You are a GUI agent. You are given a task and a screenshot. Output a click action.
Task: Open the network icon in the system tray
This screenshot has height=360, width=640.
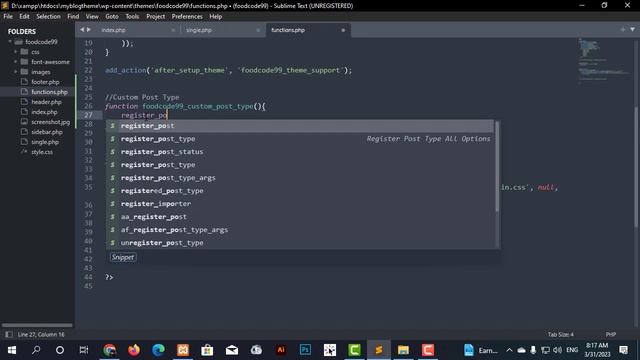click(x=545, y=350)
